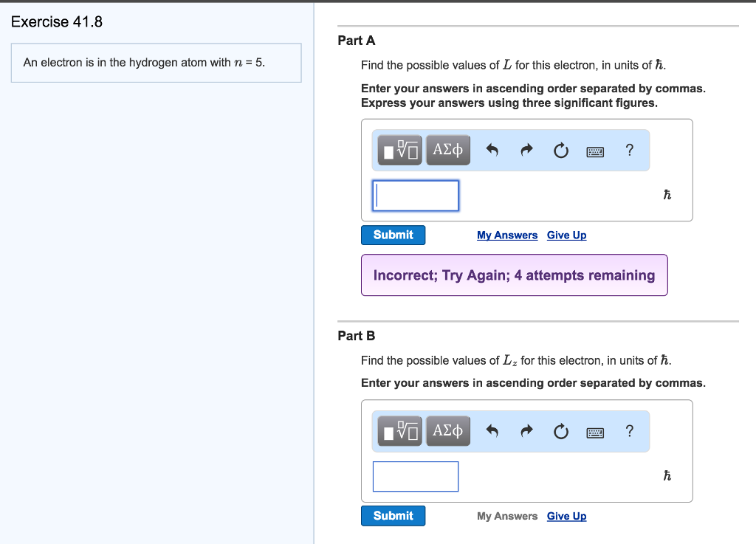
Task: Click undo arrow in Part A toolbar
Action: [492, 151]
